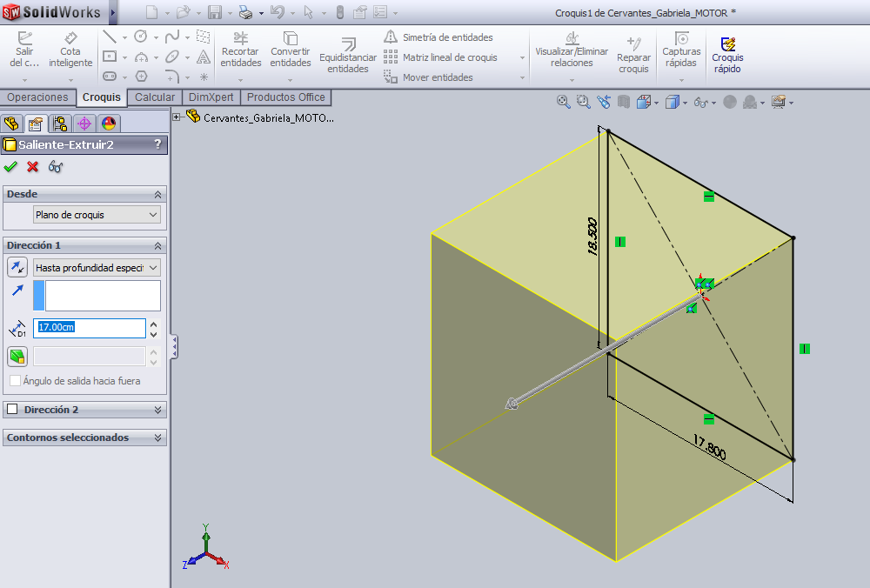
Task: Enable Ángulo de salida hacia fuera
Action: [16, 380]
